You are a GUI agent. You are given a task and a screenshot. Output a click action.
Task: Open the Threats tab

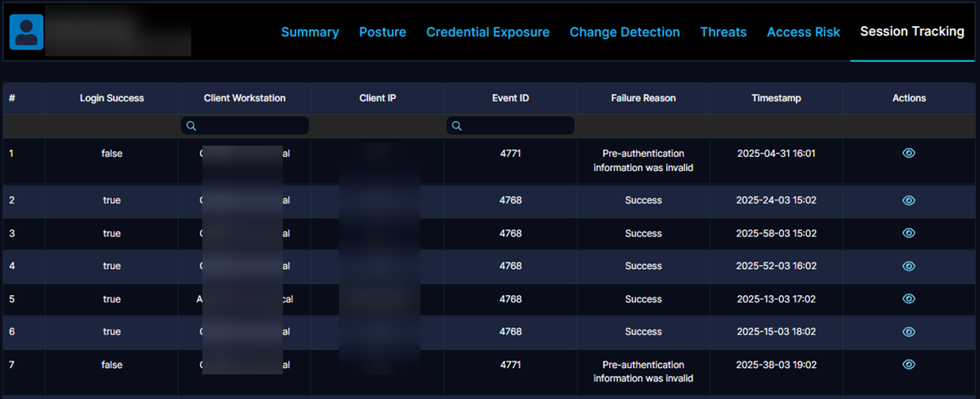723,32
